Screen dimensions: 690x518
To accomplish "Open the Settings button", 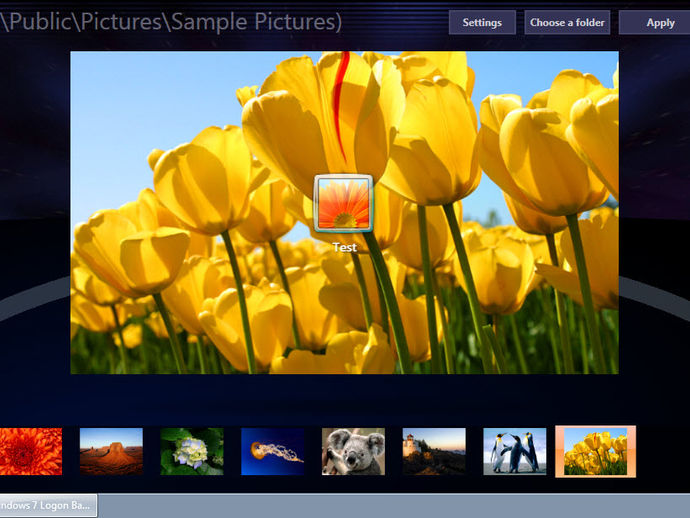I will coord(482,22).
